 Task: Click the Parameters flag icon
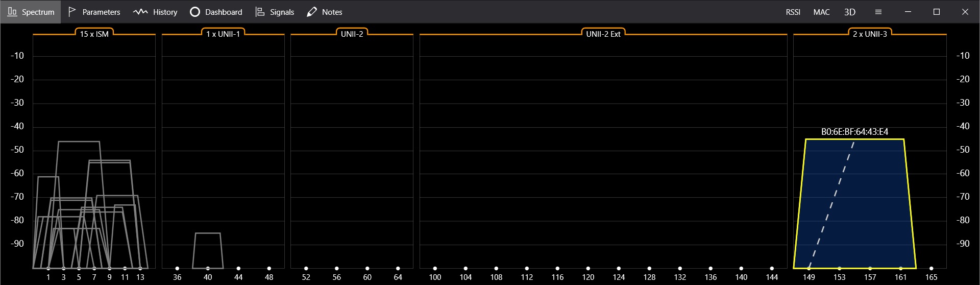[x=72, y=12]
